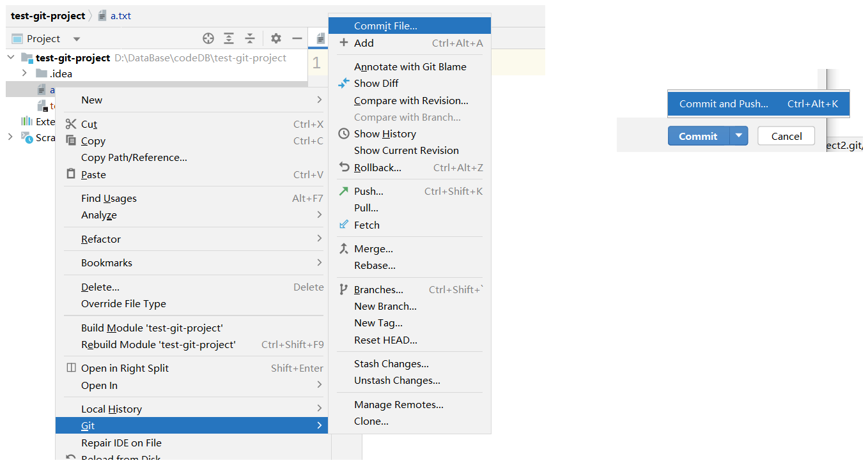Image resolution: width=868 pixels, height=463 pixels.
Task: Click the Open in Right Split icon
Action: (71, 368)
